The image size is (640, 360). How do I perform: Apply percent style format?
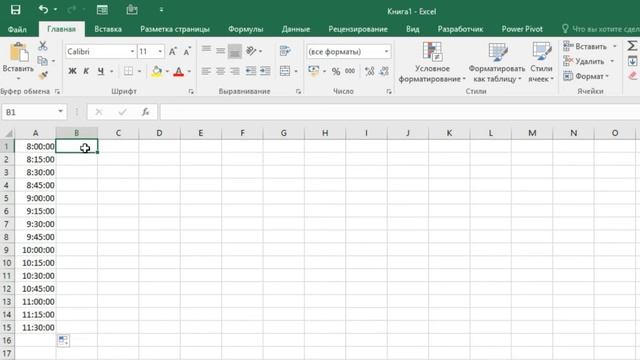[336, 71]
